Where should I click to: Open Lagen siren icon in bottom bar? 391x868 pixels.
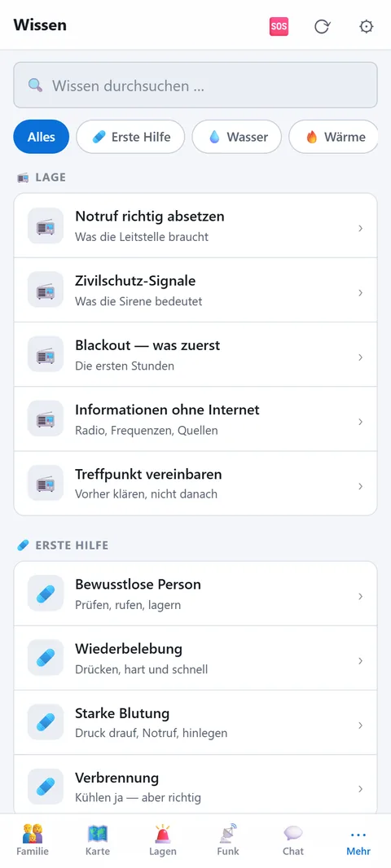[163, 833]
